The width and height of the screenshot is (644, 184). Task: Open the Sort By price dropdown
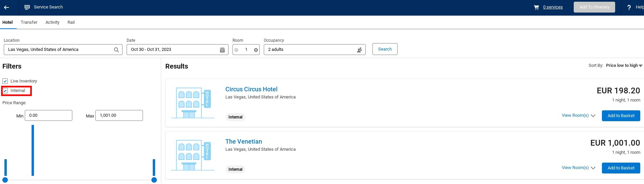tap(624, 66)
